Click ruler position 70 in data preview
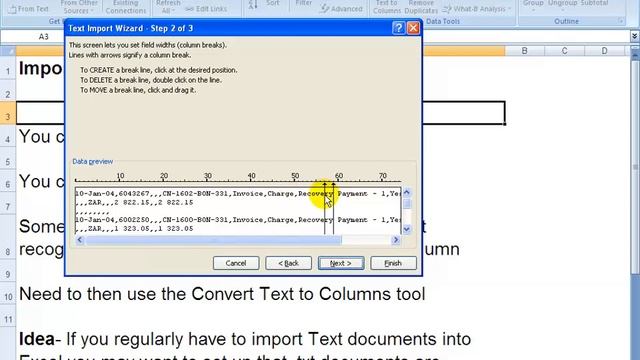The width and height of the screenshot is (640, 360). click(382, 176)
